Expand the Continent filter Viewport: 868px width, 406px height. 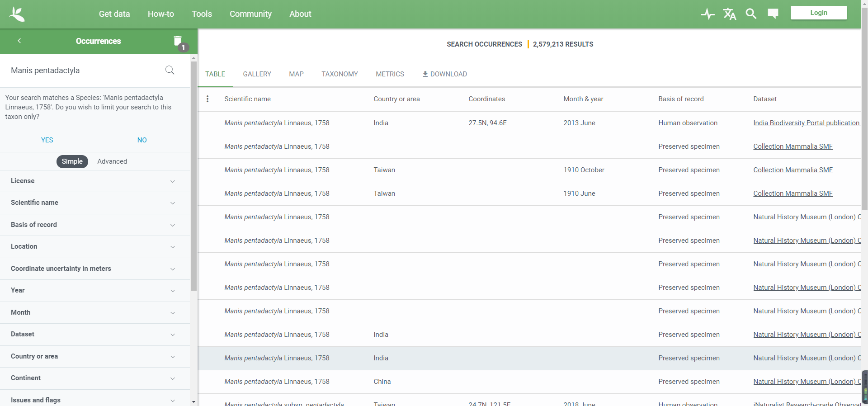point(95,378)
